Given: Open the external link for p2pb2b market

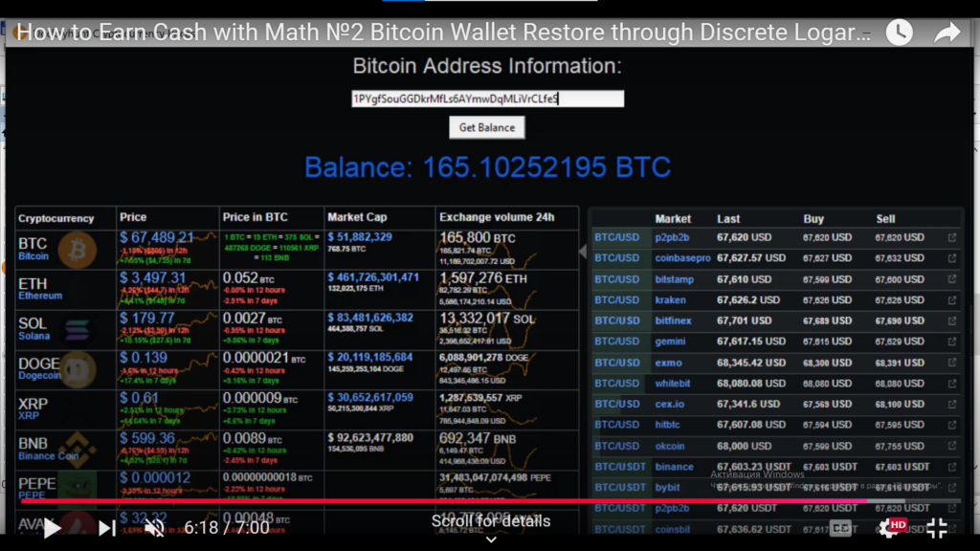Looking at the screenshot, I should pos(952,237).
